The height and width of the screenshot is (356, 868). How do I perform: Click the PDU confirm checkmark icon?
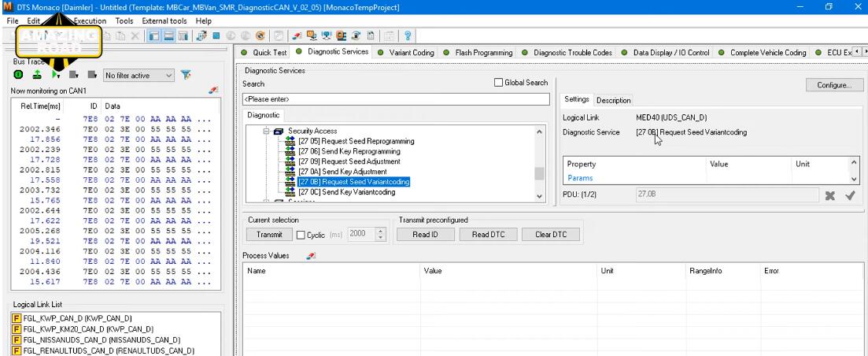(x=850, y=195)
